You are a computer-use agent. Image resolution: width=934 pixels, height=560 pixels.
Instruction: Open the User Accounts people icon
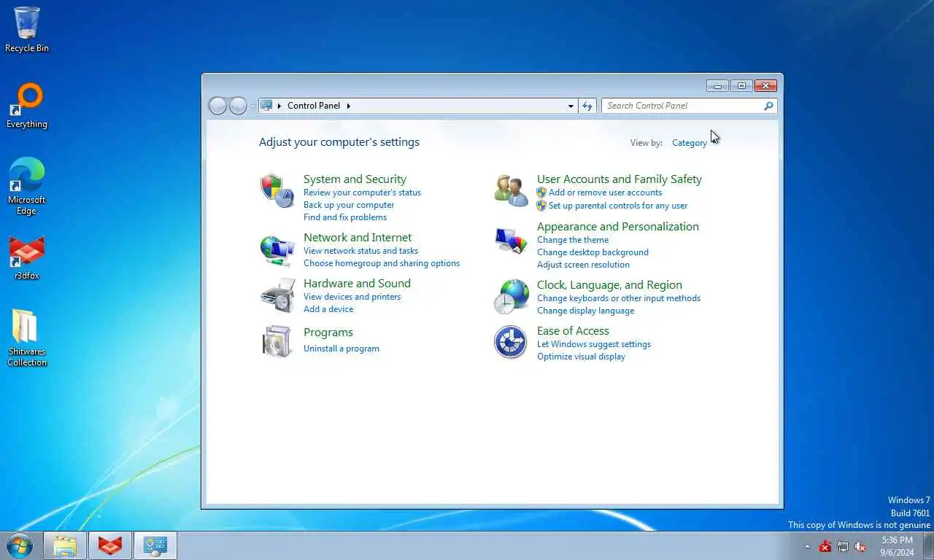coord(511,191)
